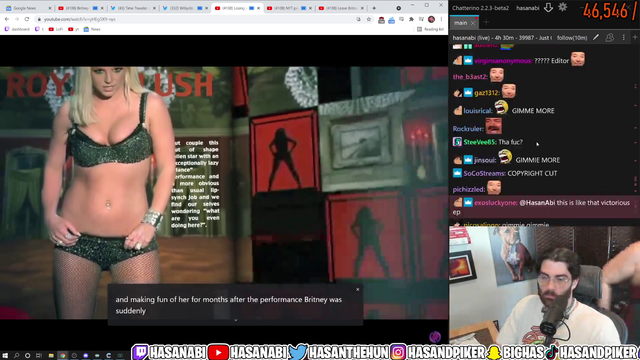Open the viewer list icon in Chatterino

click(x=609, y=38)
